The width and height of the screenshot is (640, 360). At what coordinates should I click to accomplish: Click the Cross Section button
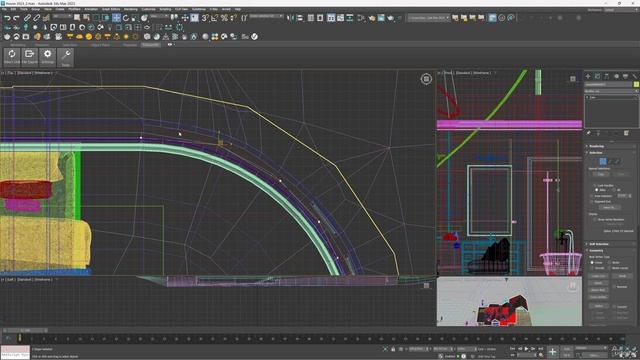coord(598,297)
